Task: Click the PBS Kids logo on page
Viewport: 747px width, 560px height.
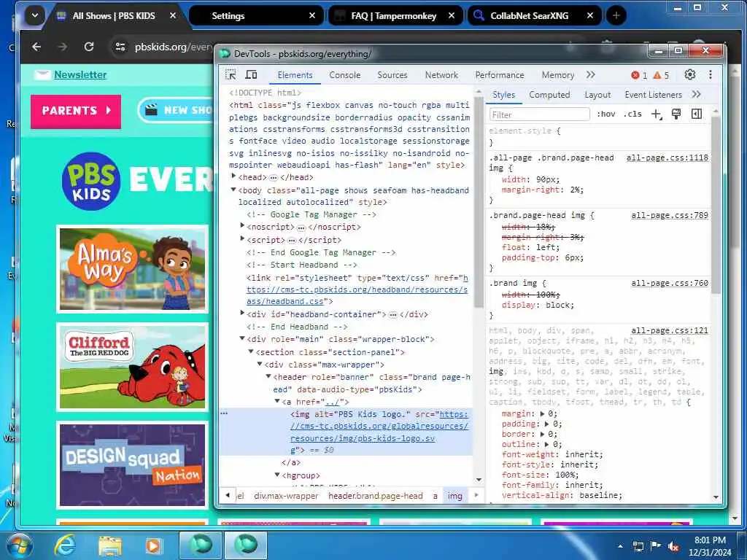Action: [91, 182]
